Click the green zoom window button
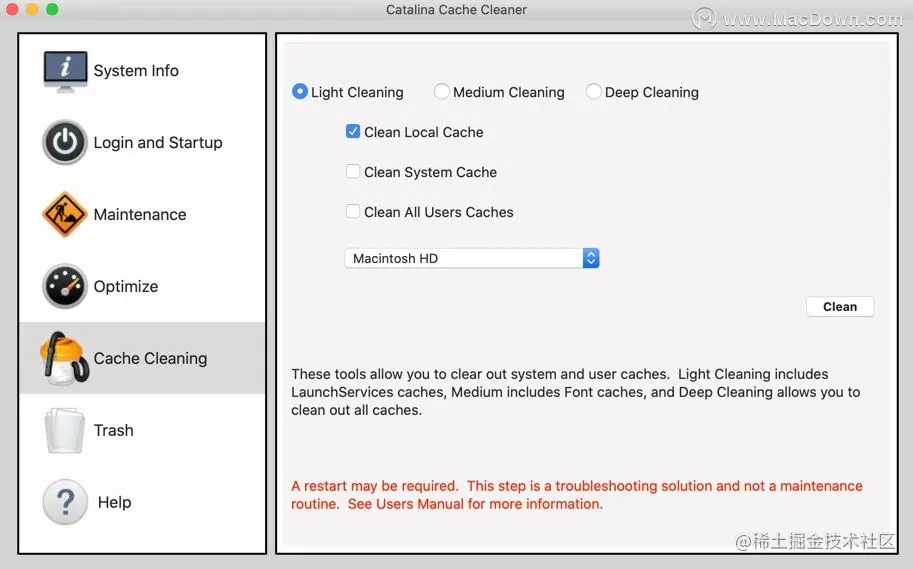This screenshot has width=913, height=569. tap(52, 9)
